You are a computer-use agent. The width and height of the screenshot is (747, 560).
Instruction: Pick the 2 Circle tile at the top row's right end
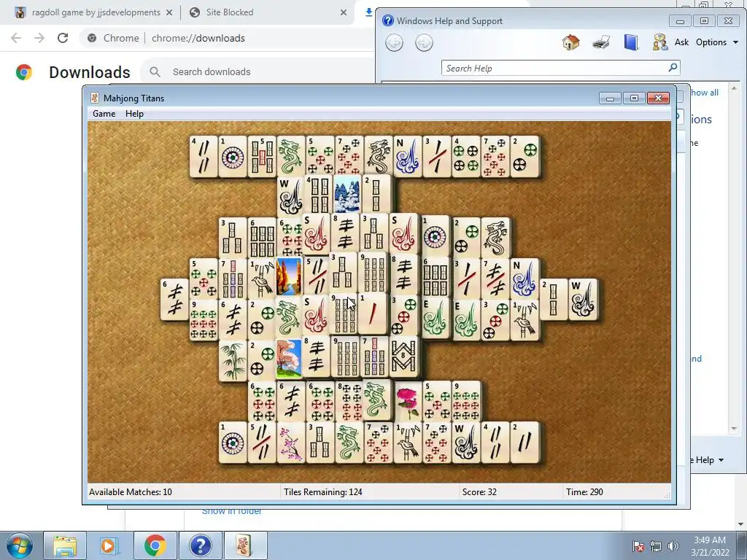tap(525, 157)
